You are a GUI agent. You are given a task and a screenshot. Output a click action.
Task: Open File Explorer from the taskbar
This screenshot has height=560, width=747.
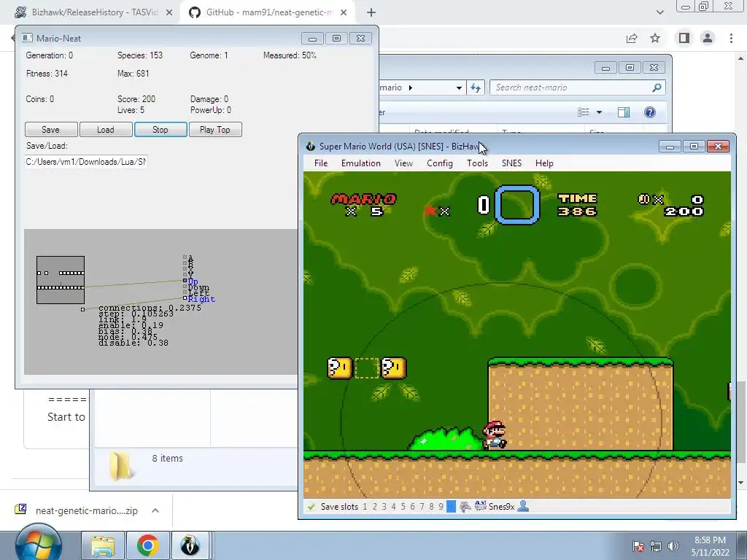tap(103, 545)
